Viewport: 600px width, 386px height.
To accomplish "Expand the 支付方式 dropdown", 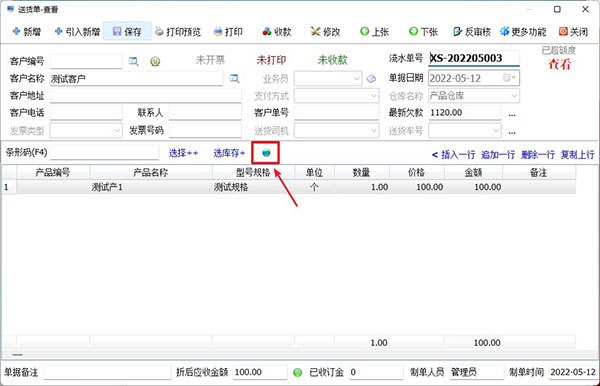I will point(374,96).
